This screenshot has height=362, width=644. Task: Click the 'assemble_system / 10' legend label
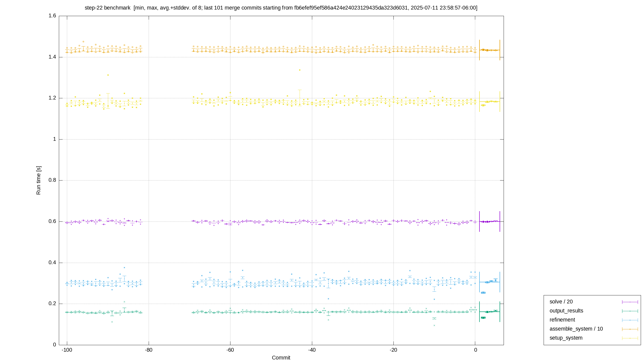click(576, 329)
